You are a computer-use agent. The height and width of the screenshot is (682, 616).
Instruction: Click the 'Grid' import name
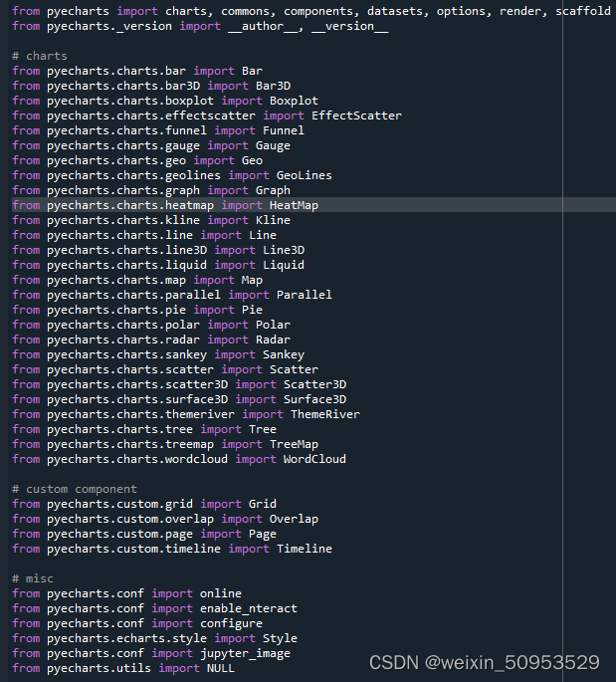click(x=263, y=504)
